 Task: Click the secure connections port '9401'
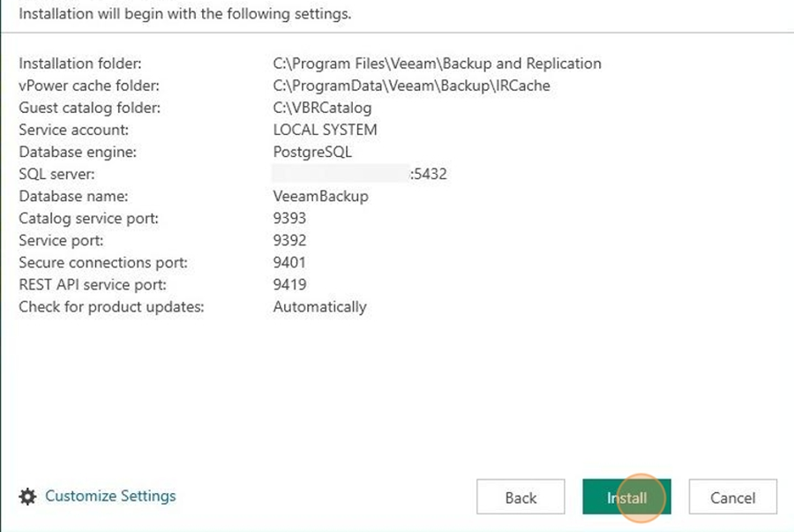tap(289, 263)
